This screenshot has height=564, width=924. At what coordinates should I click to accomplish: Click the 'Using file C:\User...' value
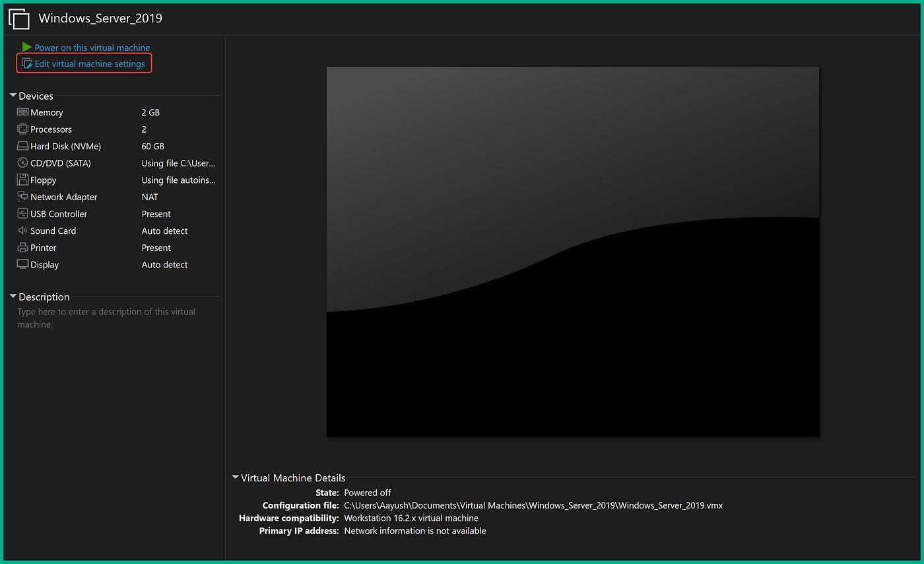tap(178, 163)
